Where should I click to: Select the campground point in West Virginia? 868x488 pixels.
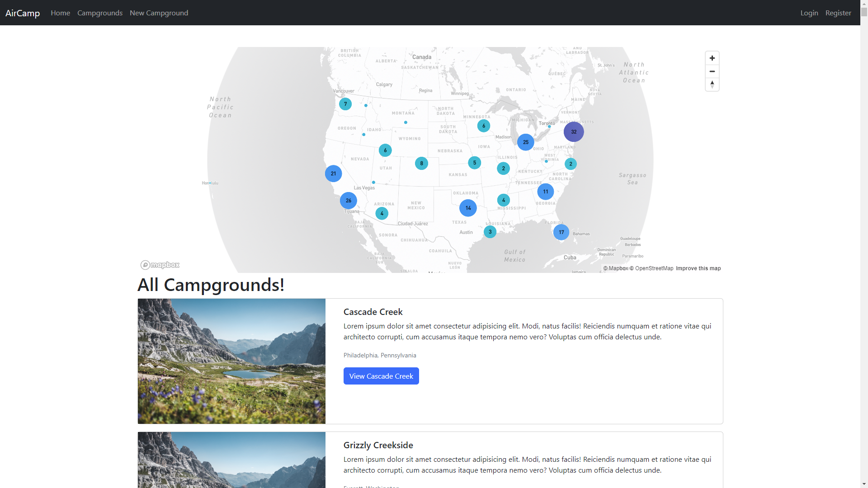(x=546, y=161)
